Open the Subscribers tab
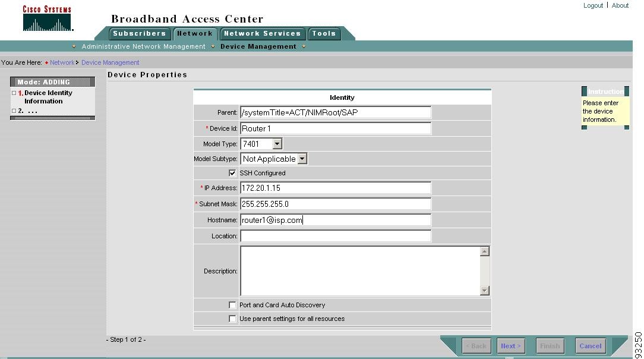644x359 pixels. pos(139,33)
